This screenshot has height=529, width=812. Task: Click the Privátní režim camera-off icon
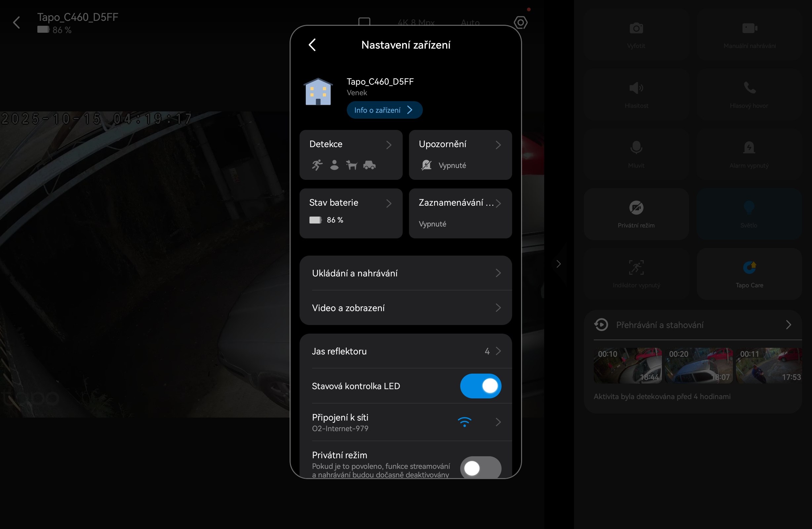(636, 208)
